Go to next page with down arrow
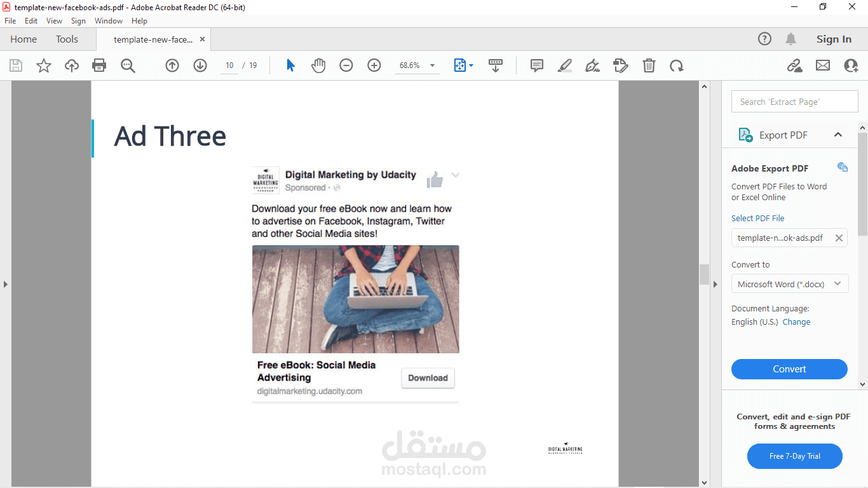This screenshot has width=868, height=488. tap(200, 65)
